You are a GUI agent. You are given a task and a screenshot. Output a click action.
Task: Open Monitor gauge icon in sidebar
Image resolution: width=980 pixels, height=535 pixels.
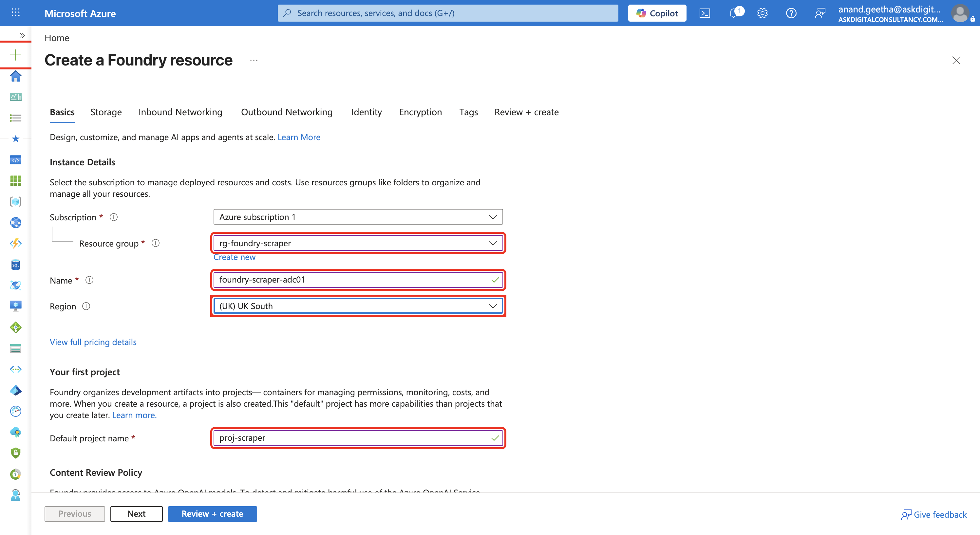point(16,411)
